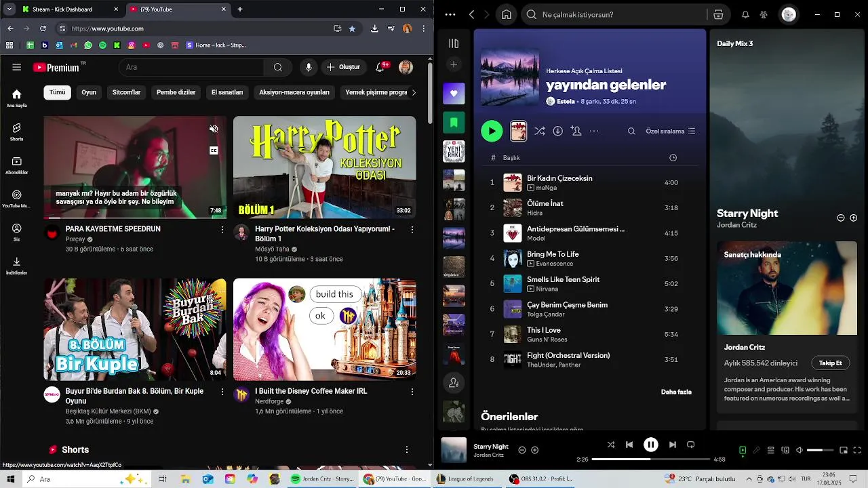Click the Oluştur create button
The image size is (868, 488).
[x=343, y=67]
